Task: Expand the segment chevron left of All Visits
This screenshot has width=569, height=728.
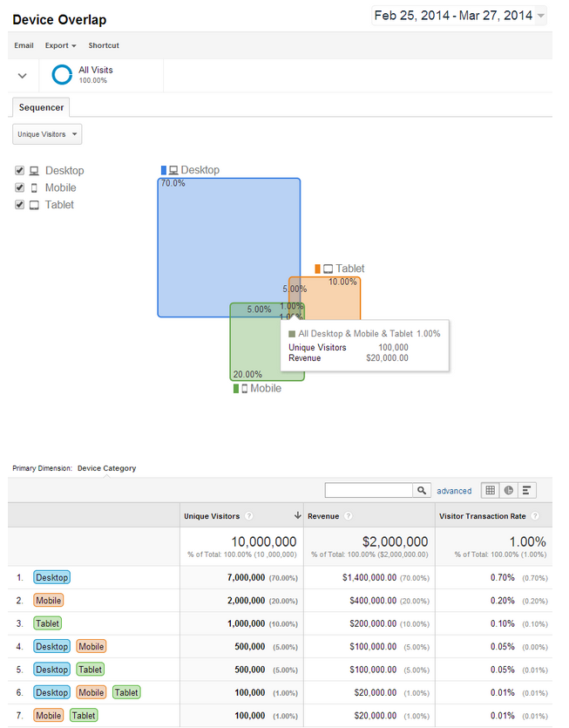Action: pyautogui.click(x=23, y=76)
